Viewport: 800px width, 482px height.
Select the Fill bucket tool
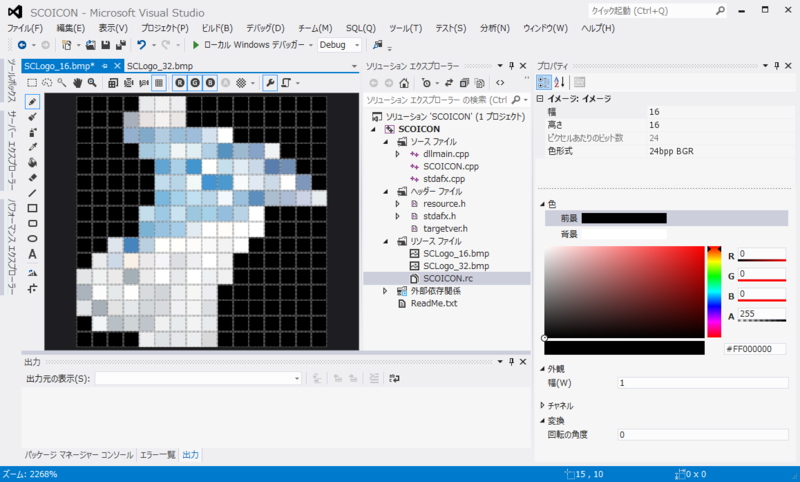pos(32,163)
